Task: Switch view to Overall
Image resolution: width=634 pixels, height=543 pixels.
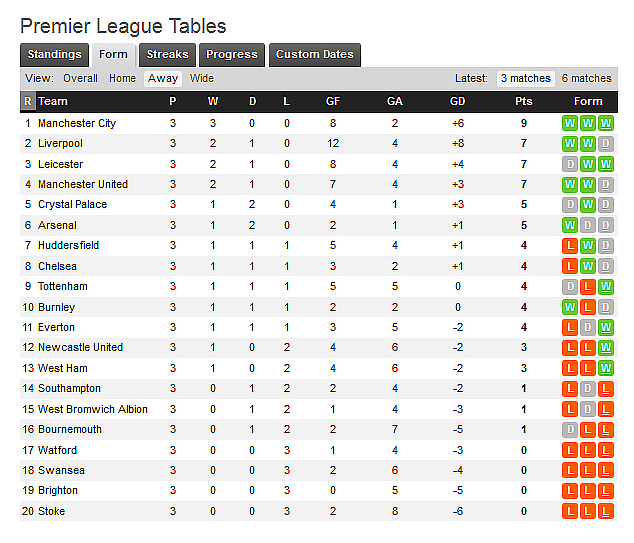Action: (x=80, y=78)
